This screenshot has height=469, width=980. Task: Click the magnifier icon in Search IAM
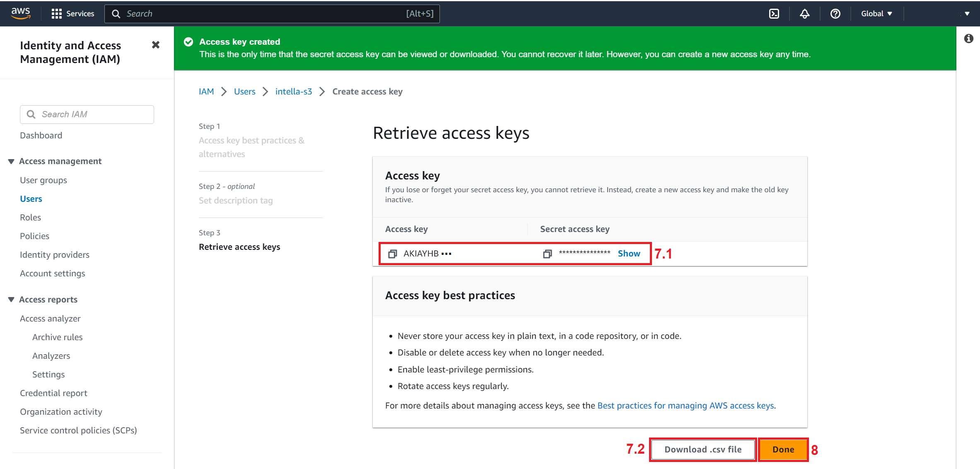[x=31, y=114]
